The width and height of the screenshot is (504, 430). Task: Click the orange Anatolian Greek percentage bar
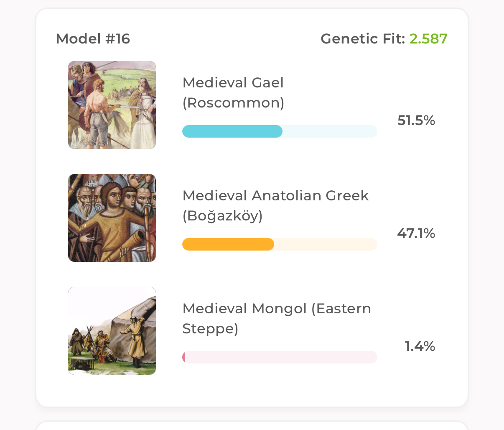pyautogui.click(x=228, y=244)
